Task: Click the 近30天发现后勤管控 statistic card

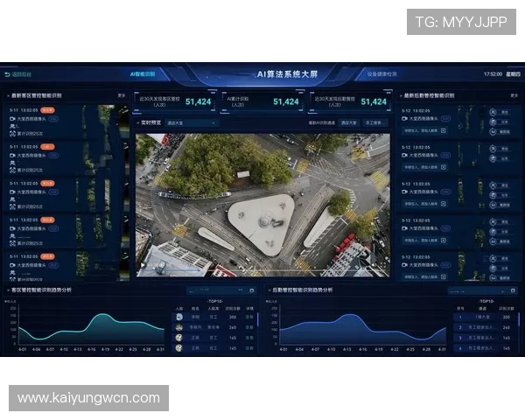Action: tap(350, 101)
